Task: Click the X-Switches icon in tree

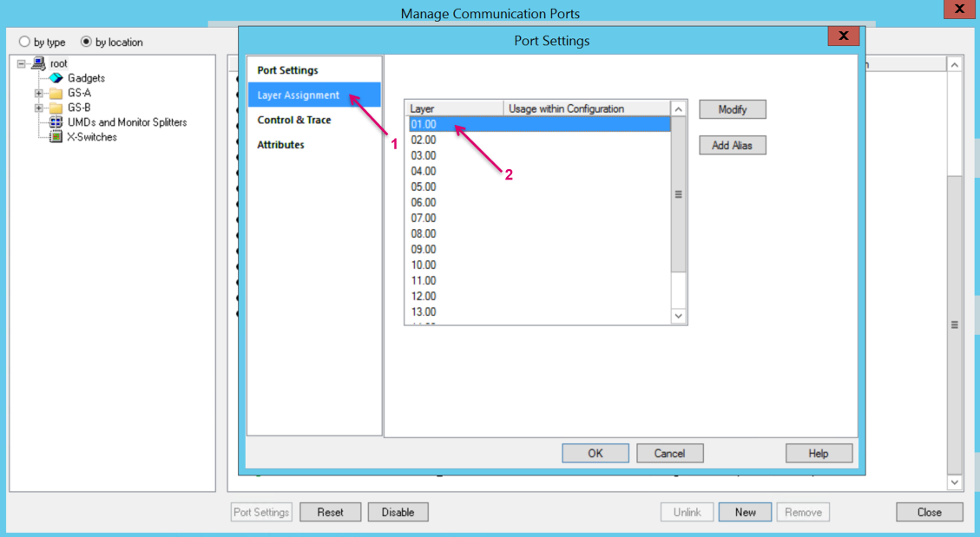Action: tap(56, 137)
